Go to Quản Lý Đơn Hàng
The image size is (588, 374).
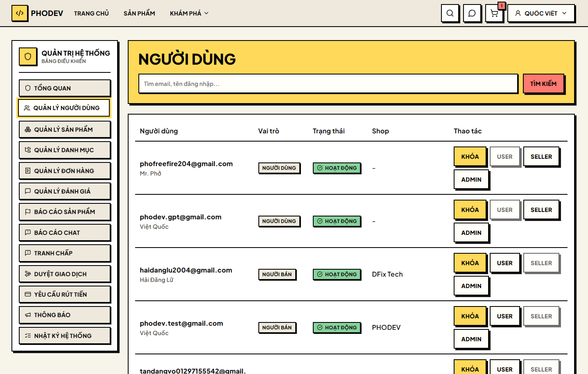click(x=65, y=171)
